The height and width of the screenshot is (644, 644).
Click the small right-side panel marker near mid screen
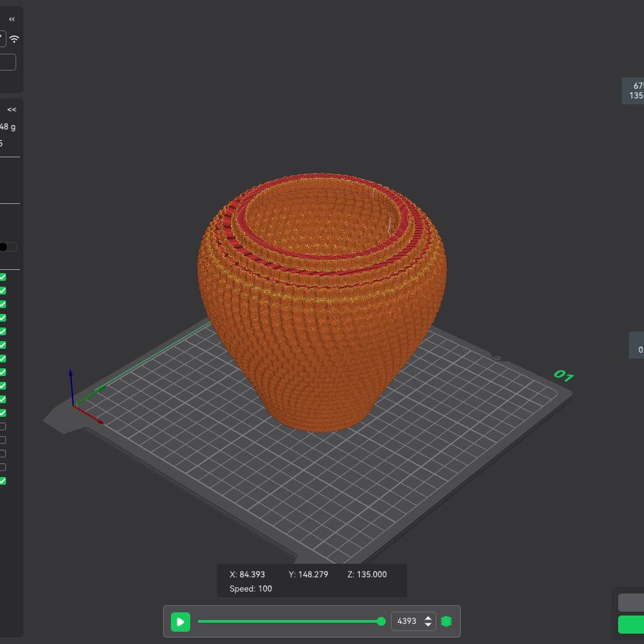637,345
